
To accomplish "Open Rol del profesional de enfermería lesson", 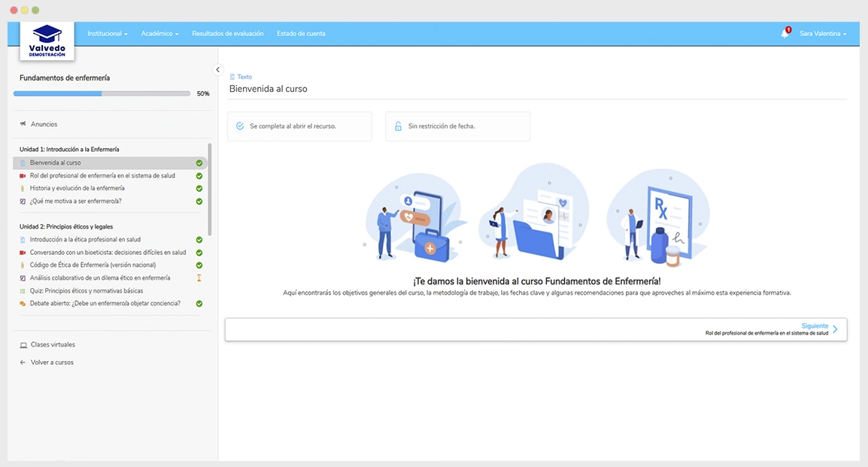I will (102, 175).
